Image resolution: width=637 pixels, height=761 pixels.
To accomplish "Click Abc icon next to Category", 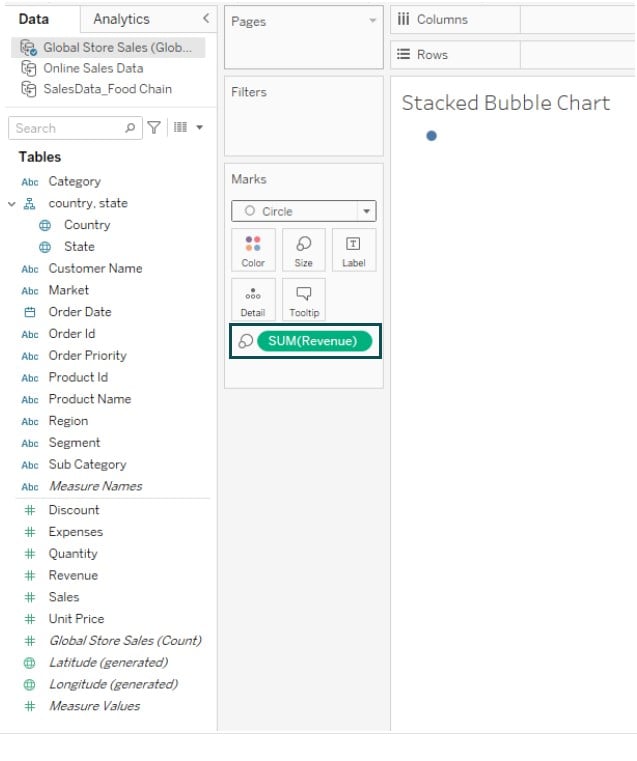I will pyautogui.click(x=30, y=182).
